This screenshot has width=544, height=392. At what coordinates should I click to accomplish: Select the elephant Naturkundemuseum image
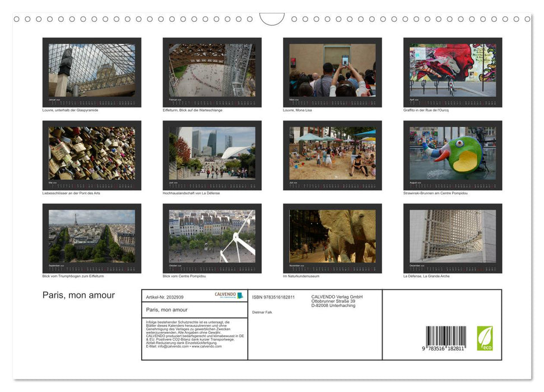[332, 236]
